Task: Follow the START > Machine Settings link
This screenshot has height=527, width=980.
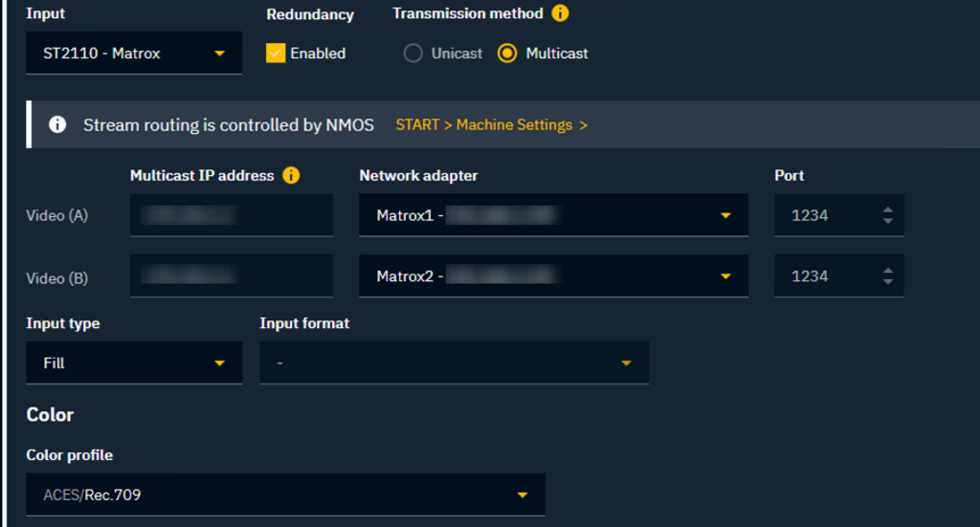Action: pyautogui.click(x=491, y=125)
